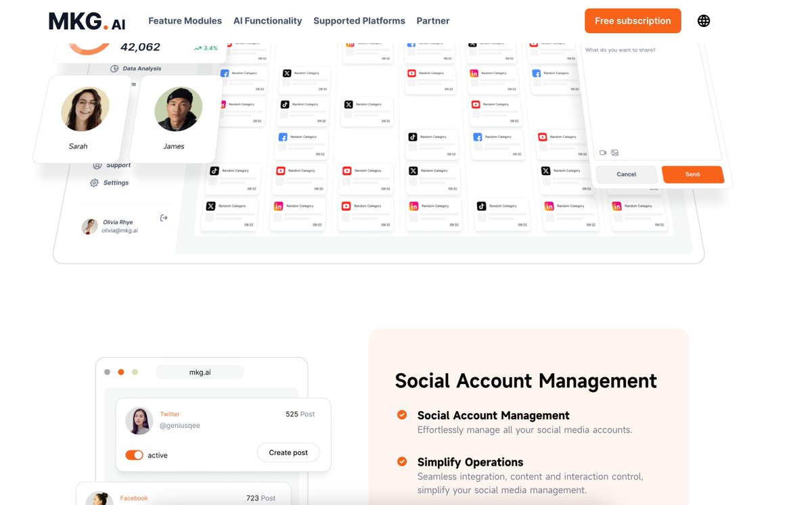
Task: Open the Feature Modules menu
Action: click(x=185, y=20)
